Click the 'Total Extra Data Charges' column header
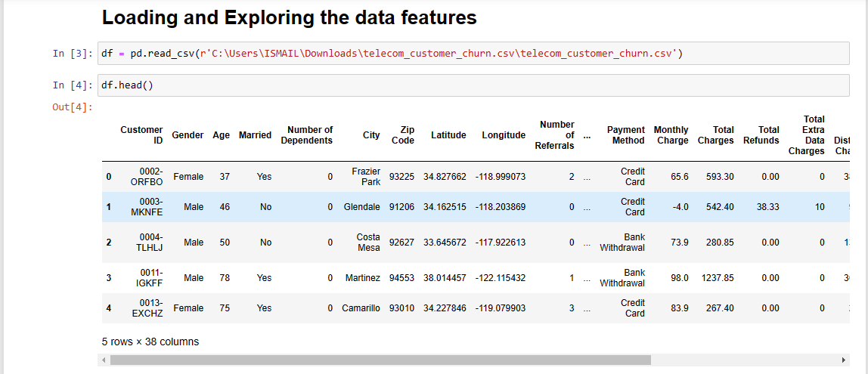Image resolution: width=868 pixels, height=374 pixels. [807, 135]
